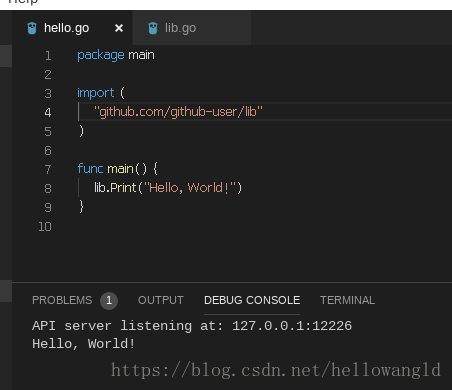
Task: Open the PROBLEMS panel tab
Action: coord(62,300)
